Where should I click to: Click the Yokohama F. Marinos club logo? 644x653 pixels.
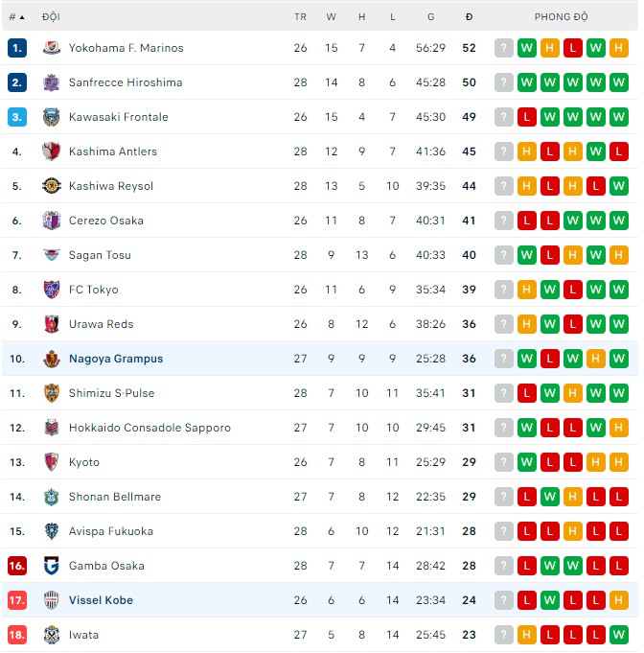click(52, 48)
